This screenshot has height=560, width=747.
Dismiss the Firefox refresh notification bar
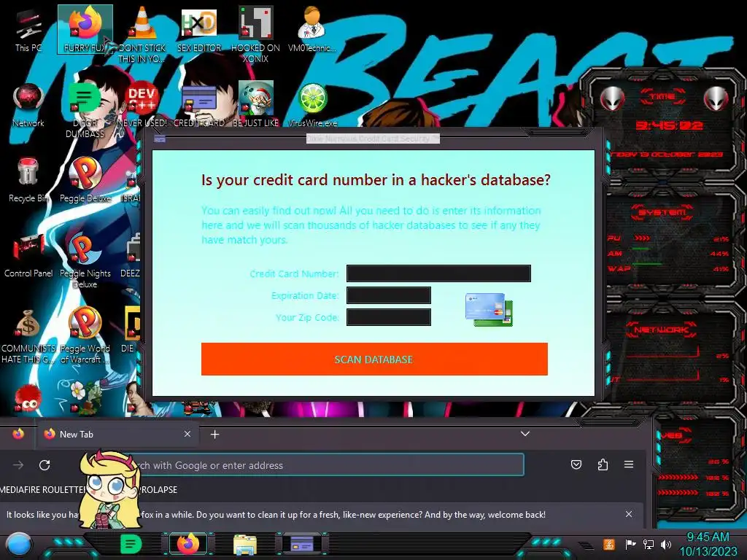629,514
